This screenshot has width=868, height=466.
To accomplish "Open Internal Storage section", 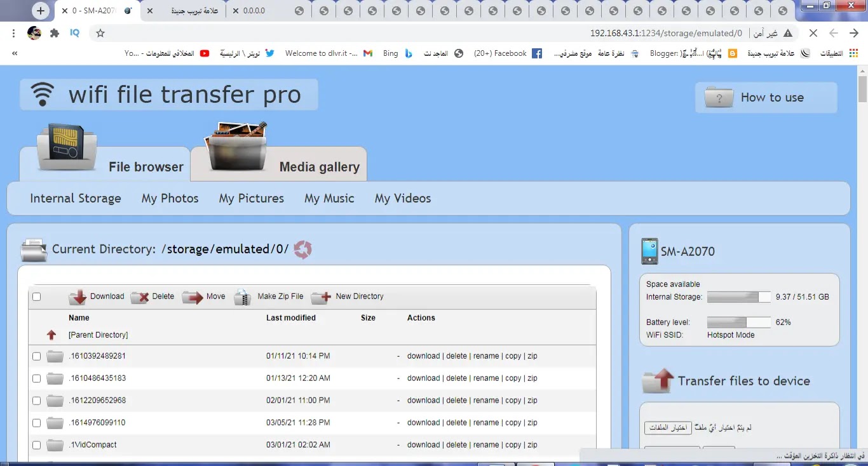I will pos(76,199).
